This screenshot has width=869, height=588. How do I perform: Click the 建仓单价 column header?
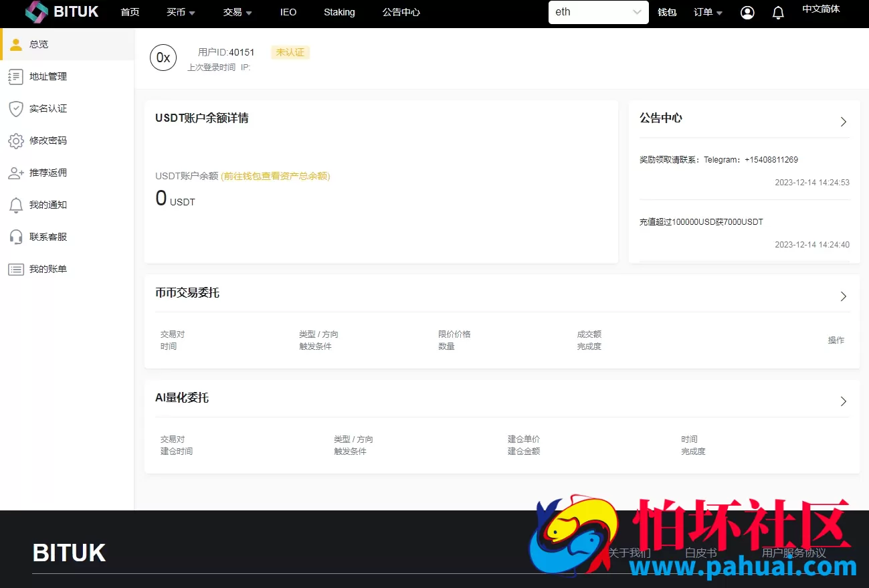coord(524,439)
